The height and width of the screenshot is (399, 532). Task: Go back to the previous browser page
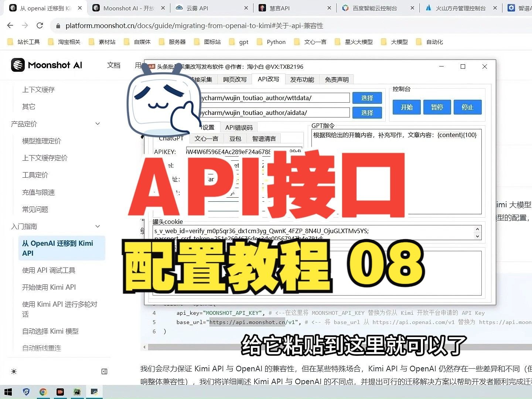point(10,25)
